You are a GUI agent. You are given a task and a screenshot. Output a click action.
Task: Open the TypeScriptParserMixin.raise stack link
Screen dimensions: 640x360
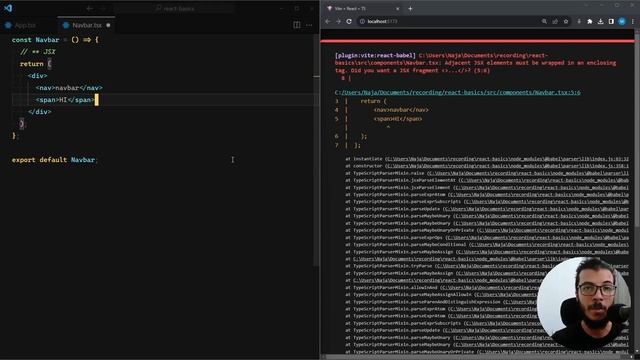point(528,173)
